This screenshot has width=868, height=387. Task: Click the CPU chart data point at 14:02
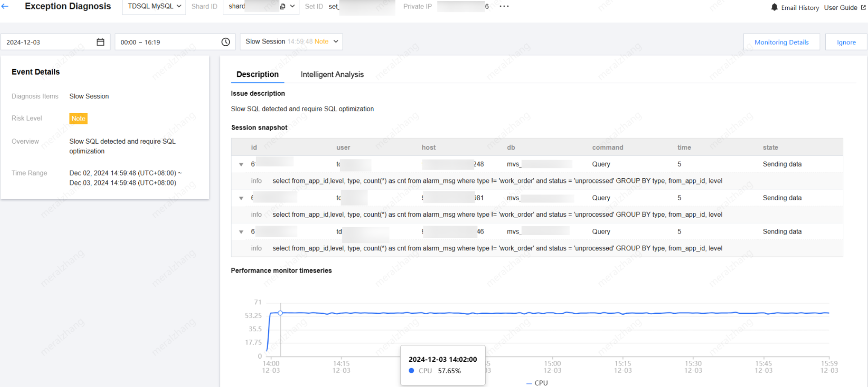tap(280, 313)
